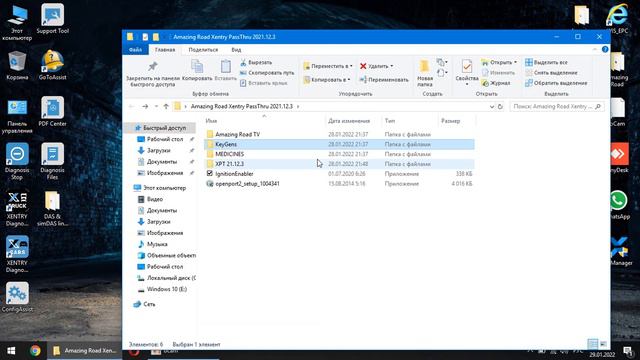
Task: Open the Журнал history
Action: pyautogui.click(x=496, y=83)
